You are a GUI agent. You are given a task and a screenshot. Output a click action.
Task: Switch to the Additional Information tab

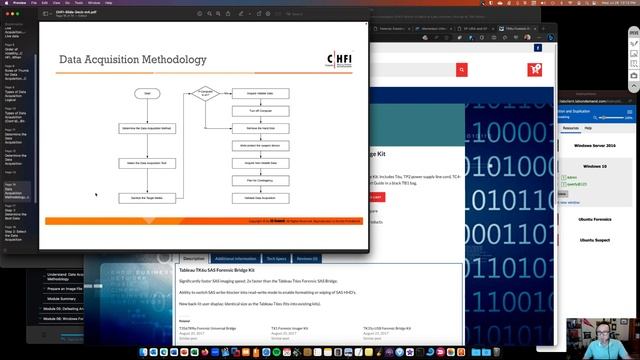point(236,259)
